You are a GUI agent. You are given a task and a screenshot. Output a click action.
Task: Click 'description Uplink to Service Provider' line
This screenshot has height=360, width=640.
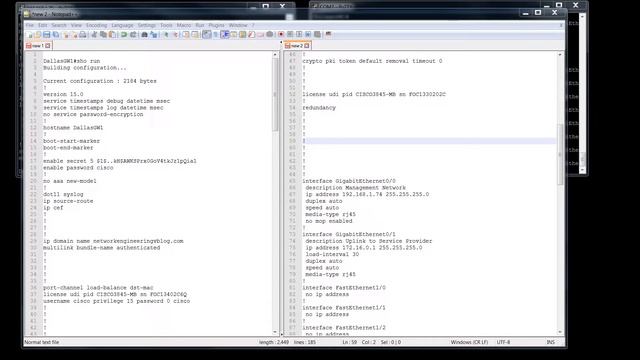[x=369, y=241]
